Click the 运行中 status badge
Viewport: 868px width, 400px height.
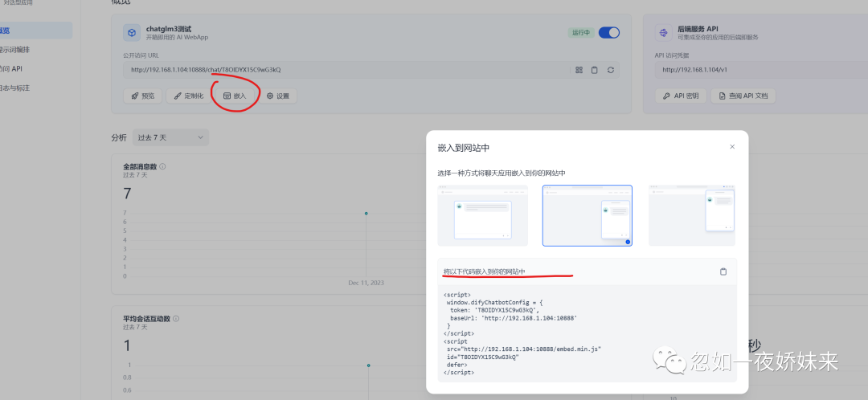pyautogui.click(x=581, y=33)
